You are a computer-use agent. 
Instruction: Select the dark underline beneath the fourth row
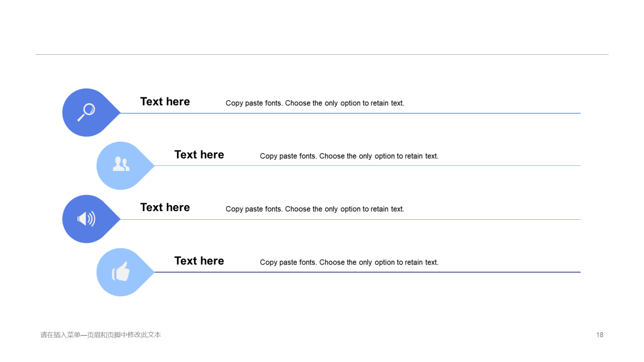pyautogui.click(x=367, y=272)
